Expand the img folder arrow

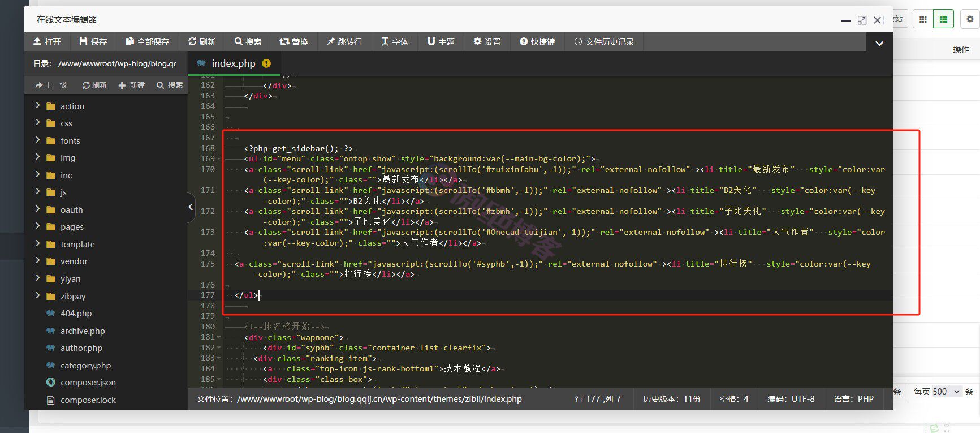click(38, 157)
